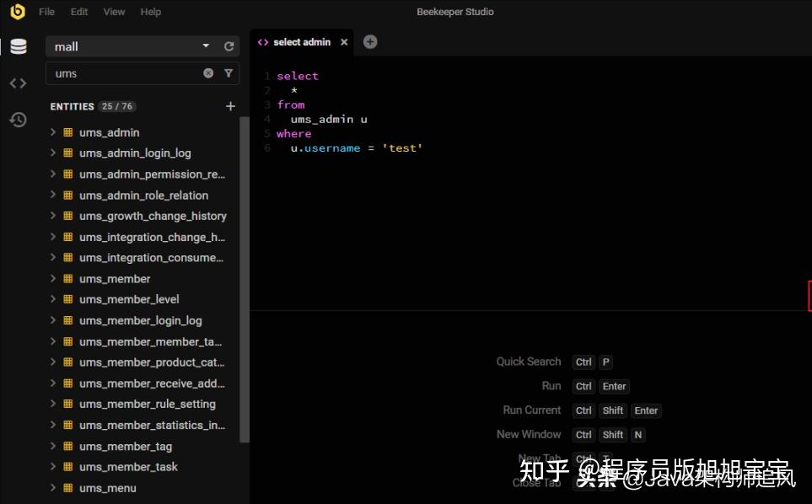812x504 pixels.
Task: Click table icon of ums_member
Action: click(67, 278)
